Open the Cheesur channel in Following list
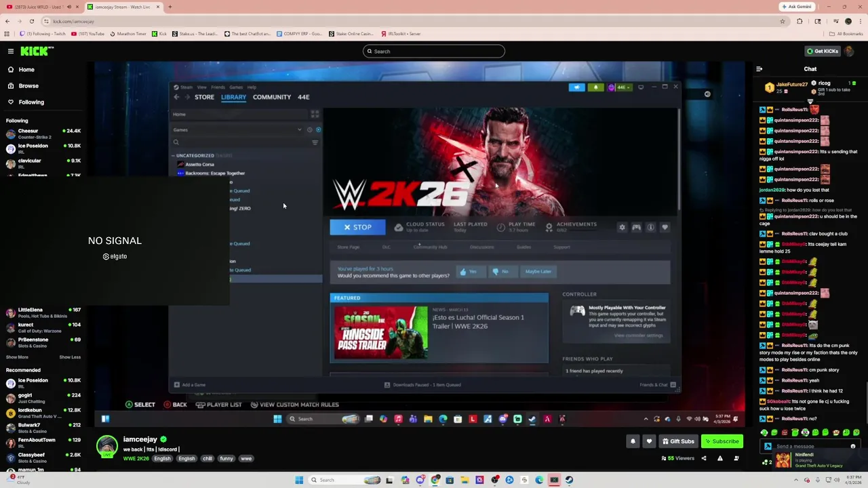This screenshot has width=868, height=488. [x=42, y=134]
